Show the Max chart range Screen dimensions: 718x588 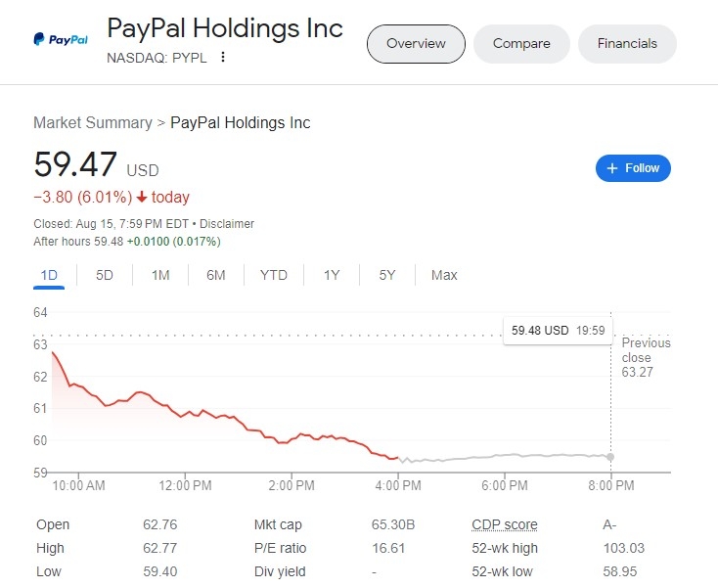[444, 275]
